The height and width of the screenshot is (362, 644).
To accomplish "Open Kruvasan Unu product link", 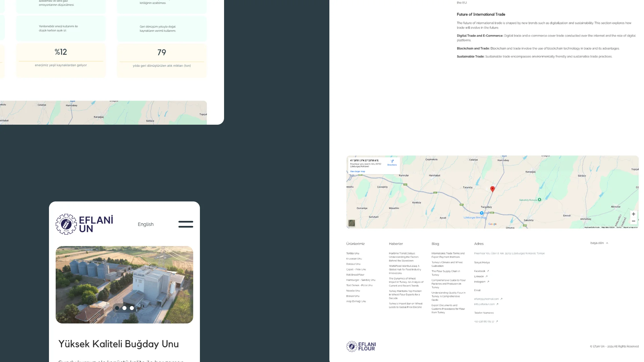I will (354, 259).
